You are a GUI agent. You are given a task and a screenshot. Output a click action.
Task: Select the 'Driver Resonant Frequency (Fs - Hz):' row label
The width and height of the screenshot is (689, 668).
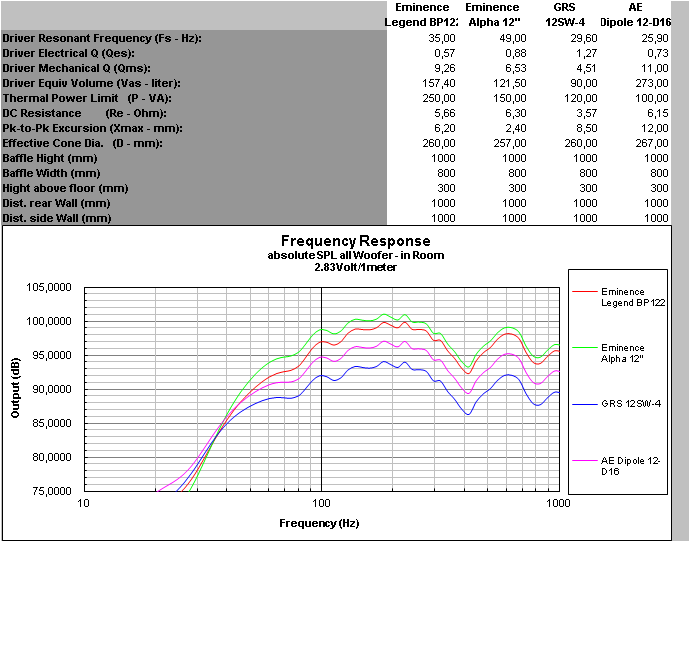102,38
